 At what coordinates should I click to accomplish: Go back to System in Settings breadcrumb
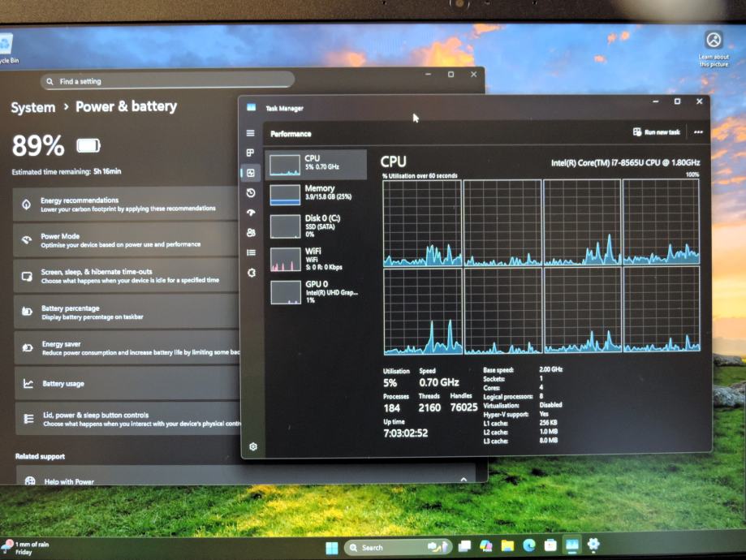pyautogui.click(x=33, y=107)
